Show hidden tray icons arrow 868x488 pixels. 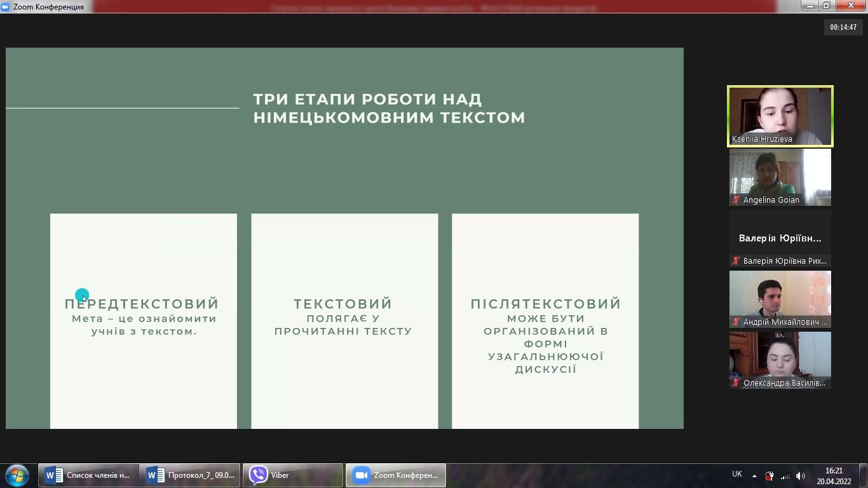tap(754, 476)
